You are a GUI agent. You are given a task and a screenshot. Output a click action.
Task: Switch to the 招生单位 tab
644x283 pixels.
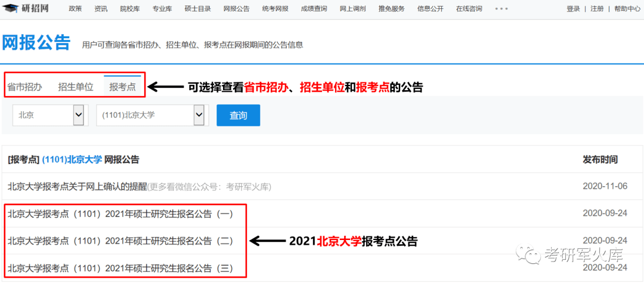click(76, 87)
